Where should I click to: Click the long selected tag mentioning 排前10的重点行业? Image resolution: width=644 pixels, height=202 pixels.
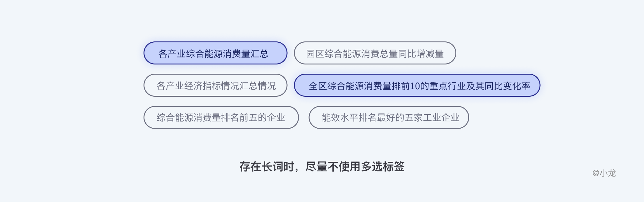pyautogui.click(x=417, y=85)
